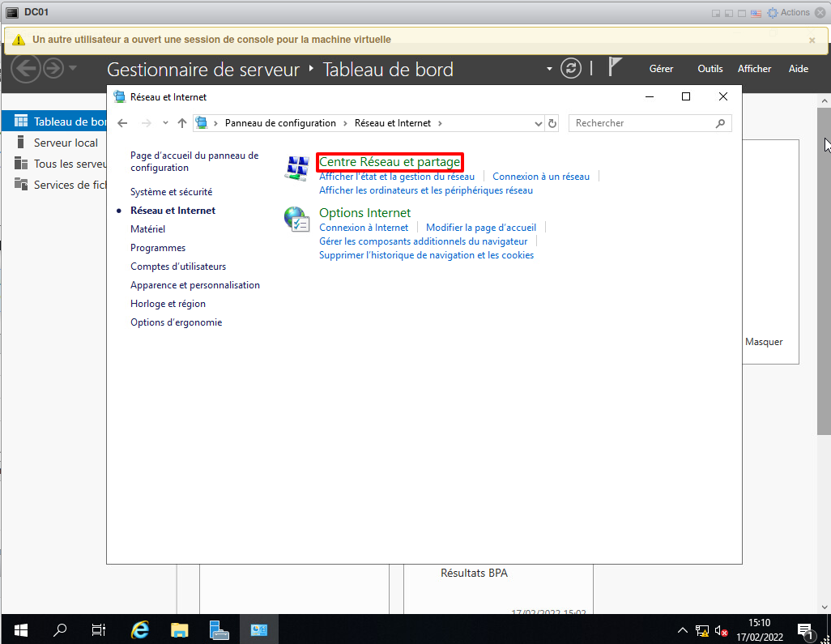Viewport: 831px width, 644px height.
Task: Go up one level with up arrow
Action: tap(182, 123)
